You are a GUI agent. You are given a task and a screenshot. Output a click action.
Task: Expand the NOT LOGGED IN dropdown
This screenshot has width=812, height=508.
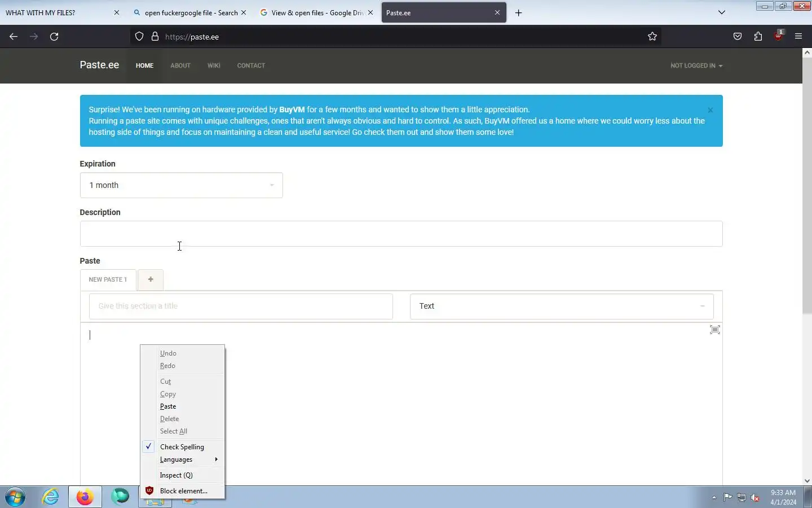click(x=696, y=65)
